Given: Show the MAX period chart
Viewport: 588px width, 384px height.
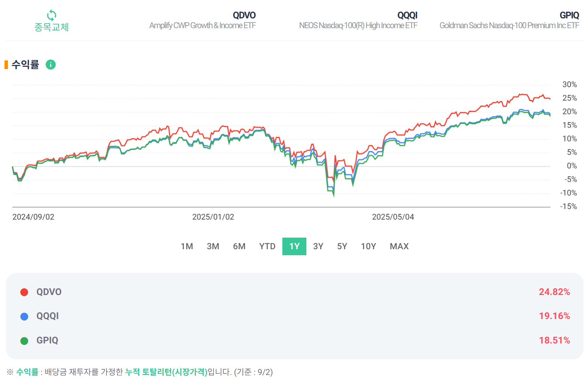Looking at the screenshot, I should 399,246.
